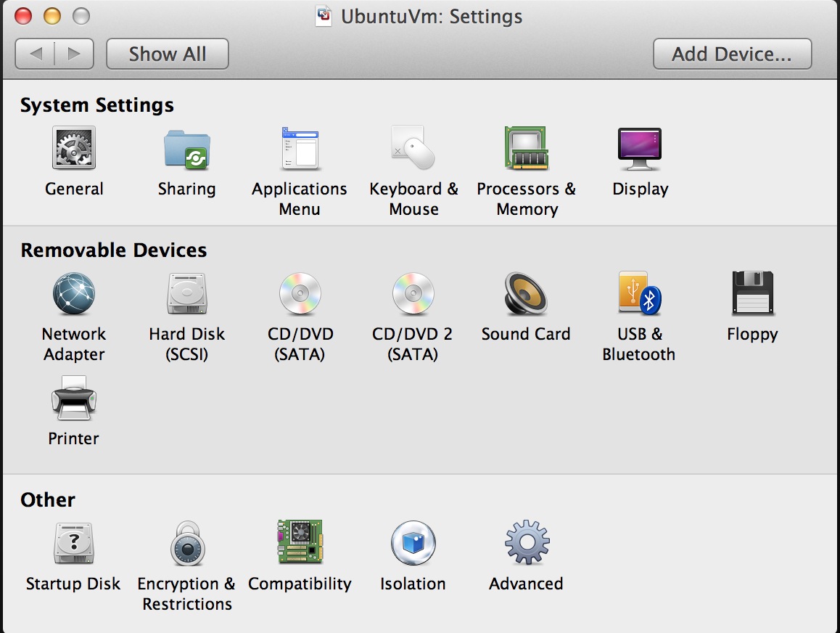The height and width of the screenshot is (633, 840).
Task: Open the Sharing folder settings
Action: point(187,149)
